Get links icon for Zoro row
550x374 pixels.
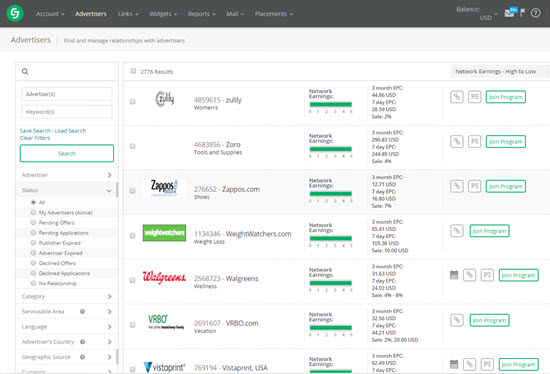pyautogui.click(x=457, y=141)
